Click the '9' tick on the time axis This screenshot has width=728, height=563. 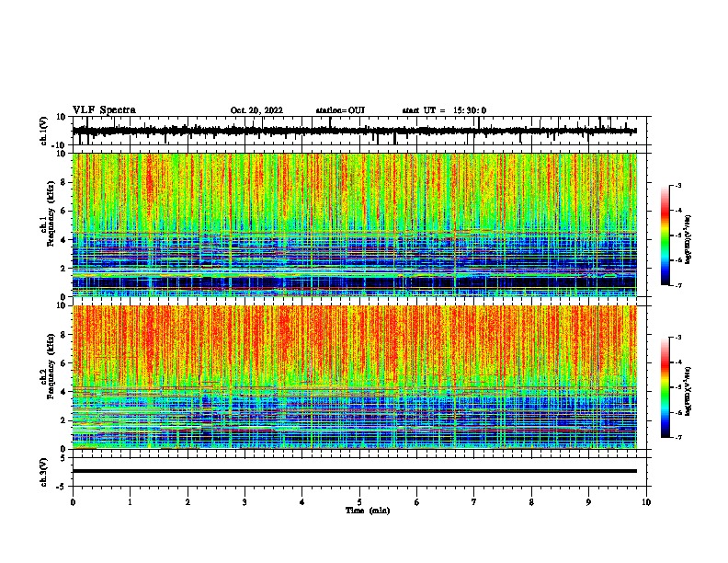588,502
